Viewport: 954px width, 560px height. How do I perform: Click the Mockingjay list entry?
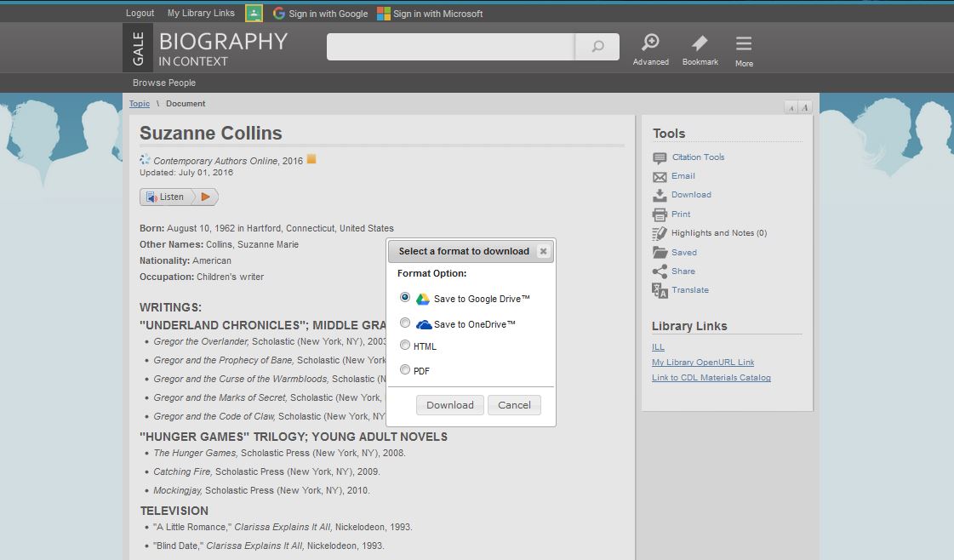[x=261, y=490]
